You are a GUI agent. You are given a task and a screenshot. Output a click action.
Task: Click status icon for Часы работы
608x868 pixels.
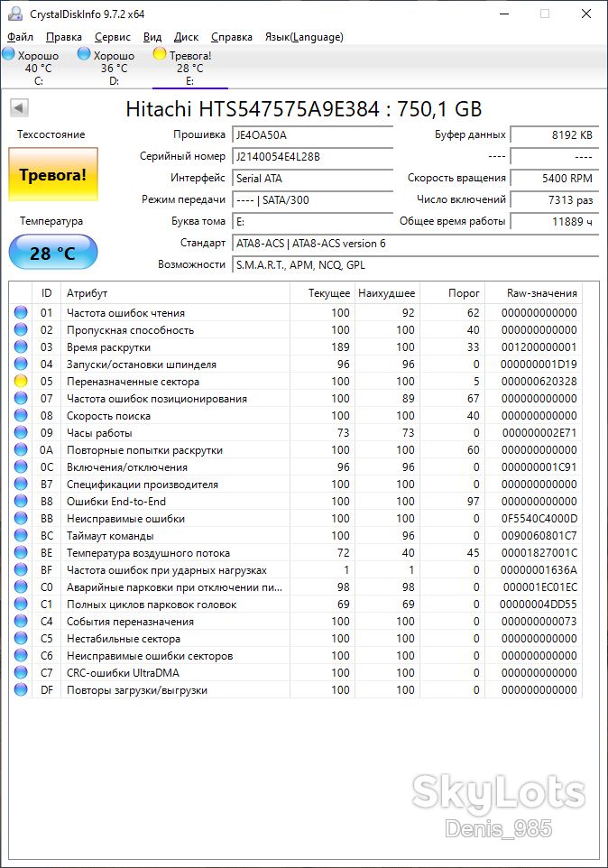(21, 432)
